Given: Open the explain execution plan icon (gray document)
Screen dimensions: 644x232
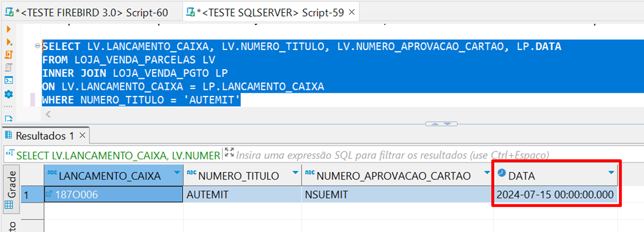Looking at the screenshot, I should click(9, 68).
